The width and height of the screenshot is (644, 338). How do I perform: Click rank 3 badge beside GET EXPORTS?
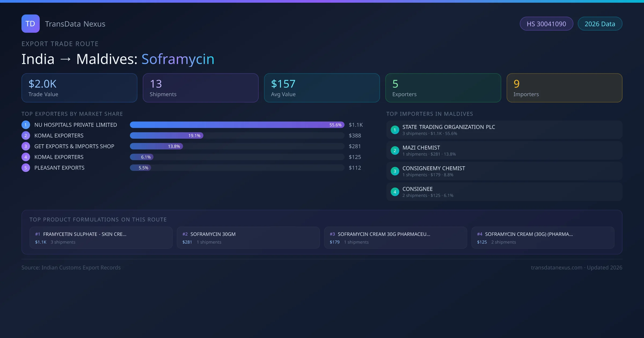(x=26, y=146)
